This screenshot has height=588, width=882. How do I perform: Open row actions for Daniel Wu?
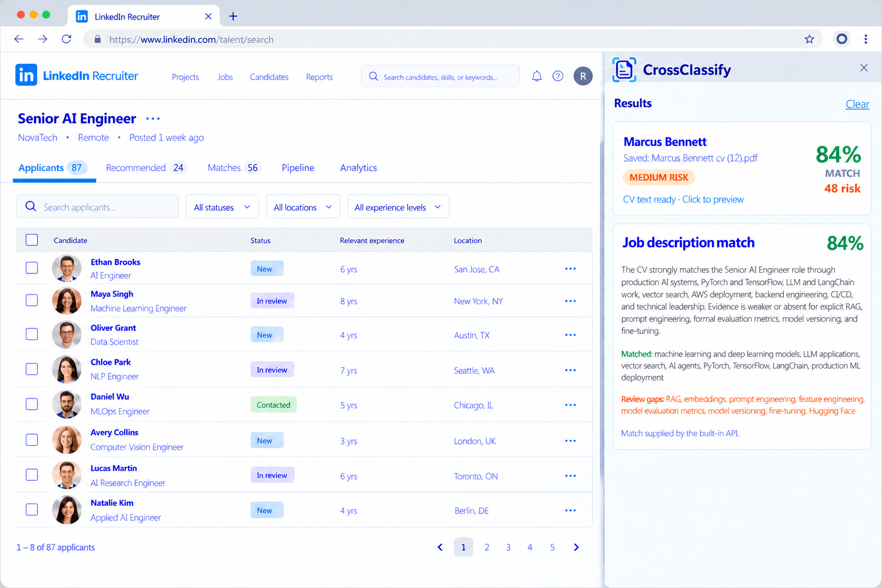pos(570,405)
